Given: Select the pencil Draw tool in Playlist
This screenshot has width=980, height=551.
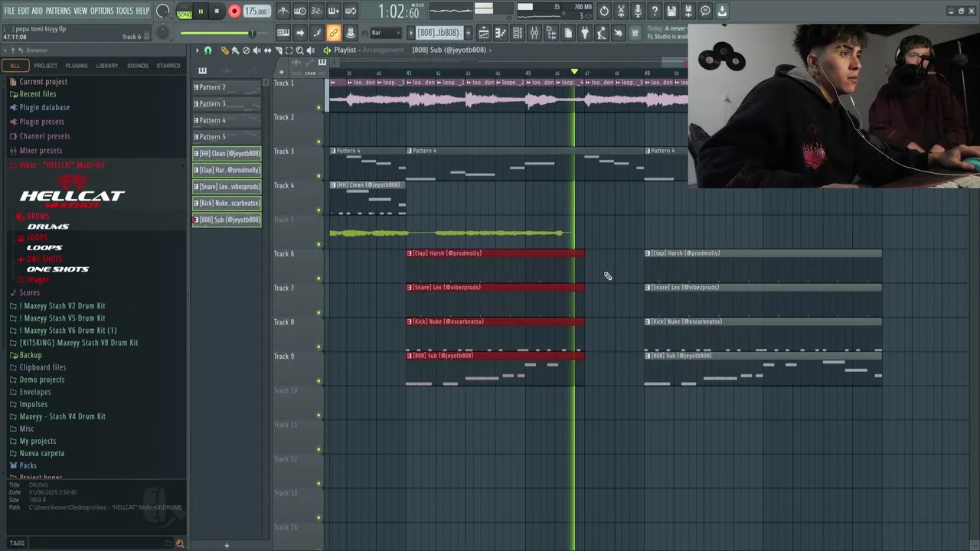Looking at the screenshot, I should (x=224, y=50).
